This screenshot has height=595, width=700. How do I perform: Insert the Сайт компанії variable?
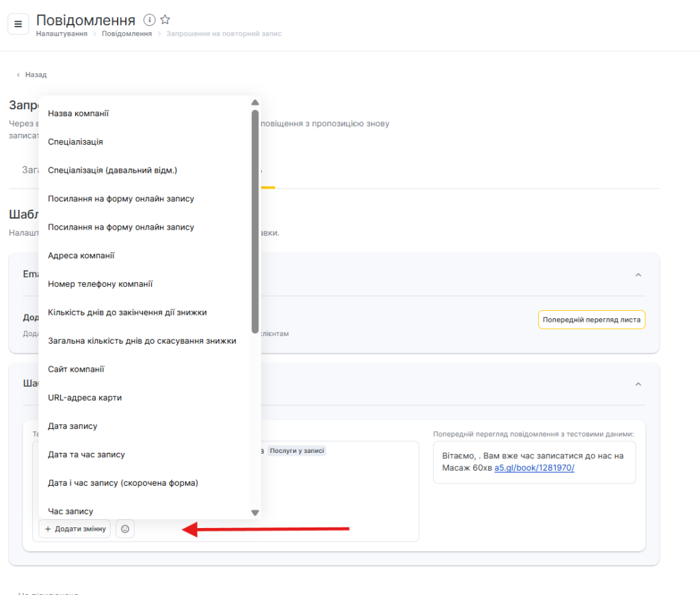point(77,369)
